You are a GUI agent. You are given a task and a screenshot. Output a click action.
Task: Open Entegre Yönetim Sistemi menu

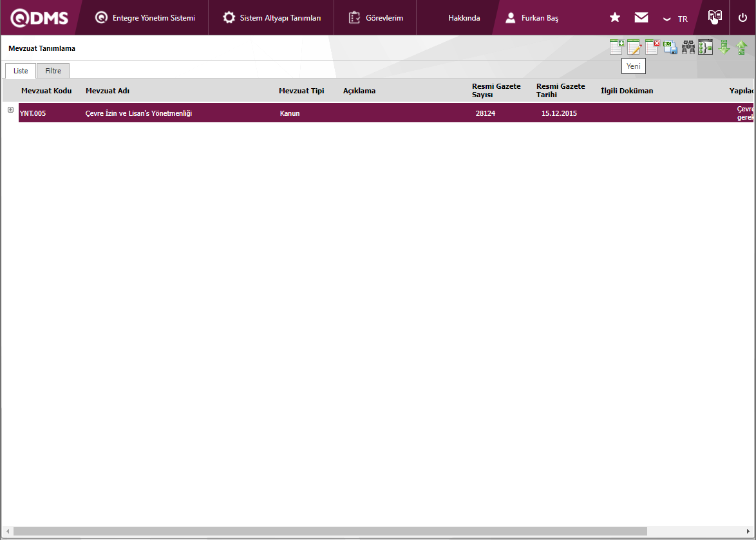[x=145, y=18]
